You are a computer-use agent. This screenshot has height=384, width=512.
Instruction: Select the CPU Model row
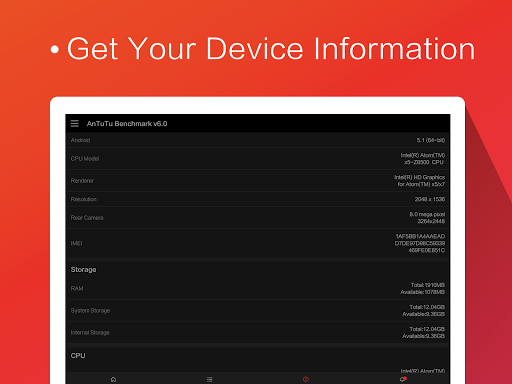(x=258, y=159)
